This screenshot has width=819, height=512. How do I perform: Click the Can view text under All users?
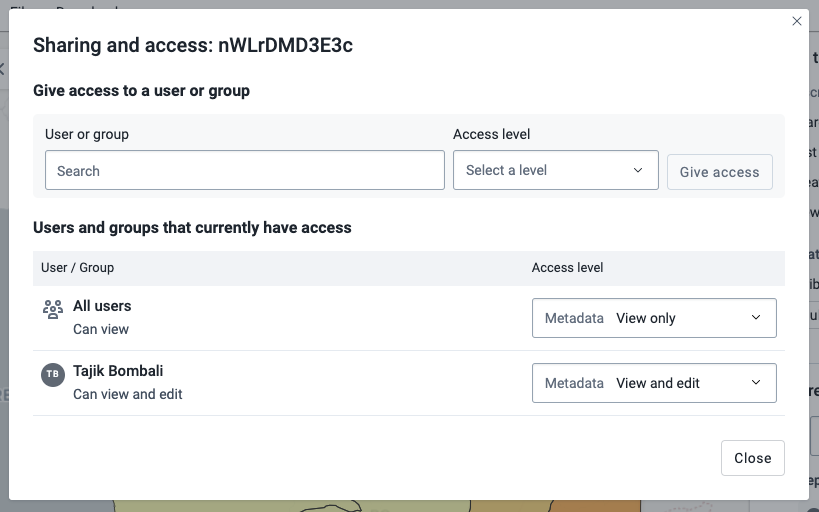coord(101,330)
